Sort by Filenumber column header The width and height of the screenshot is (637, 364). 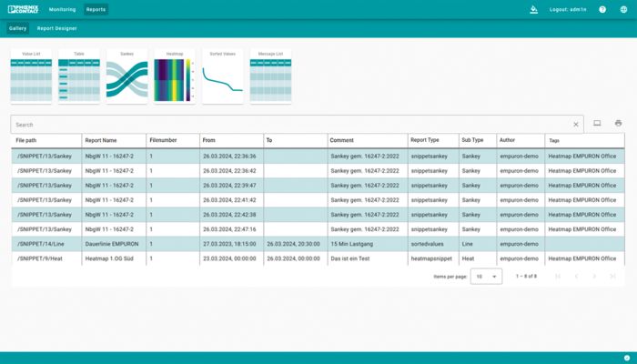pyautogui.click(x=163, y=140)
